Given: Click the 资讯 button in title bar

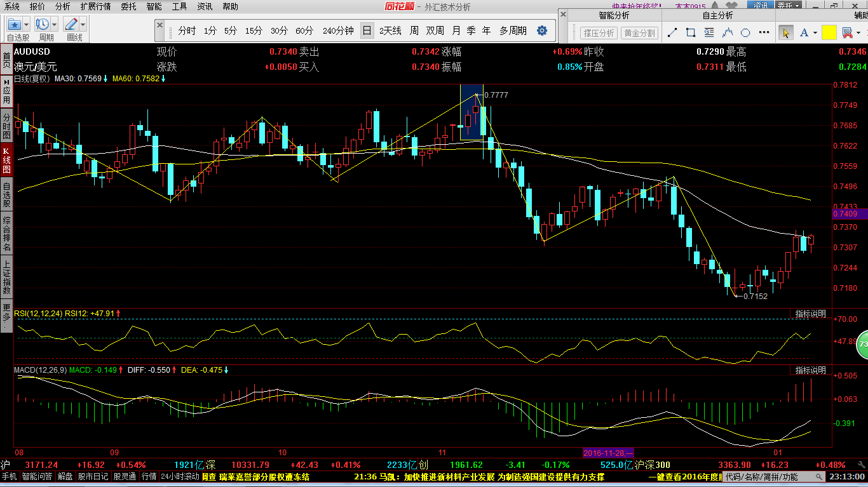Looking at the screenshot, I should tap(760, 5).
